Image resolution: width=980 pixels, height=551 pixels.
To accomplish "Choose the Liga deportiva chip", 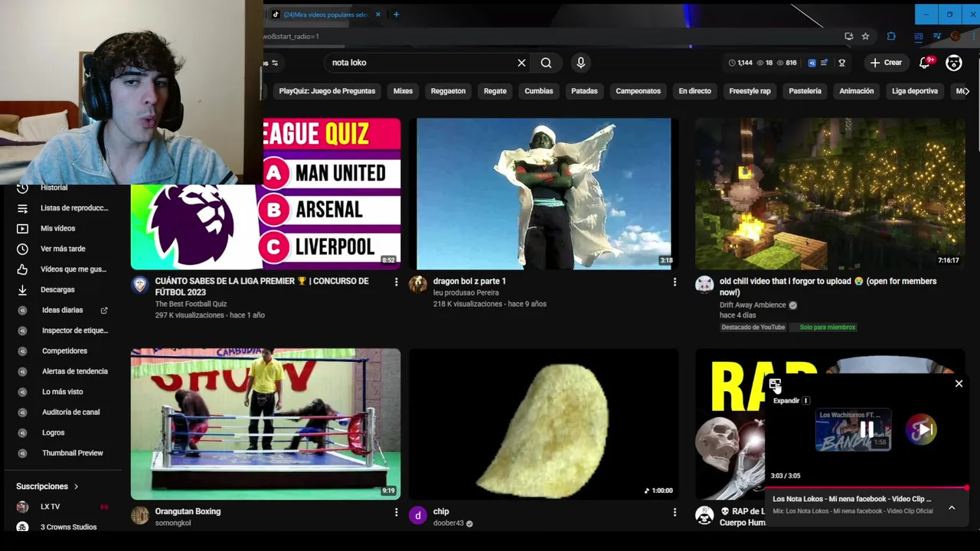I will pos(914,91).
